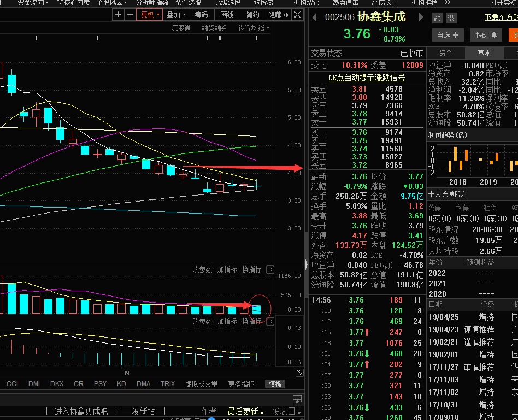The height and width of the screenshot is (420, 518).
Task: Click the panel splitter collapse handle
Action: [306, 264]
